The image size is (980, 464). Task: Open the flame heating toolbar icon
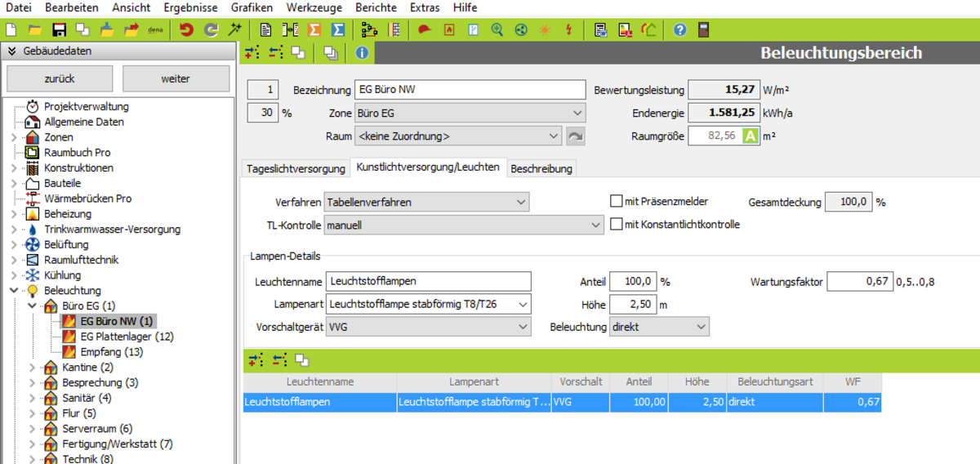448,30
